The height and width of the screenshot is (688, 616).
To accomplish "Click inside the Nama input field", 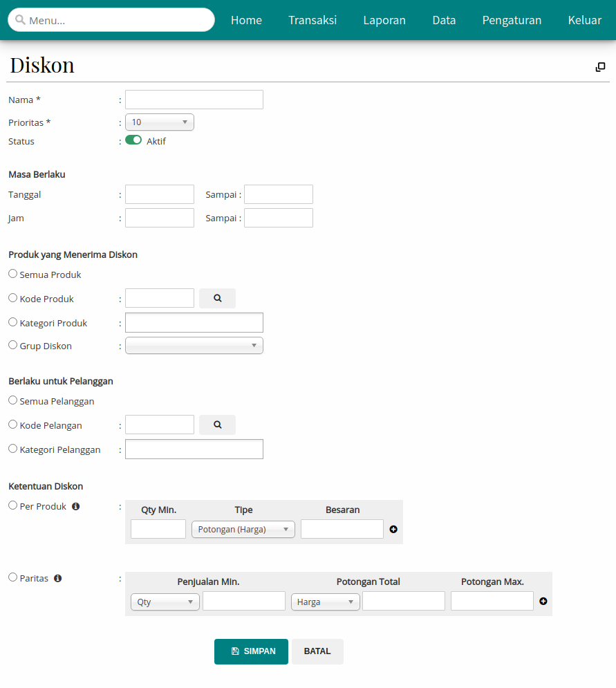I will 194,99.
